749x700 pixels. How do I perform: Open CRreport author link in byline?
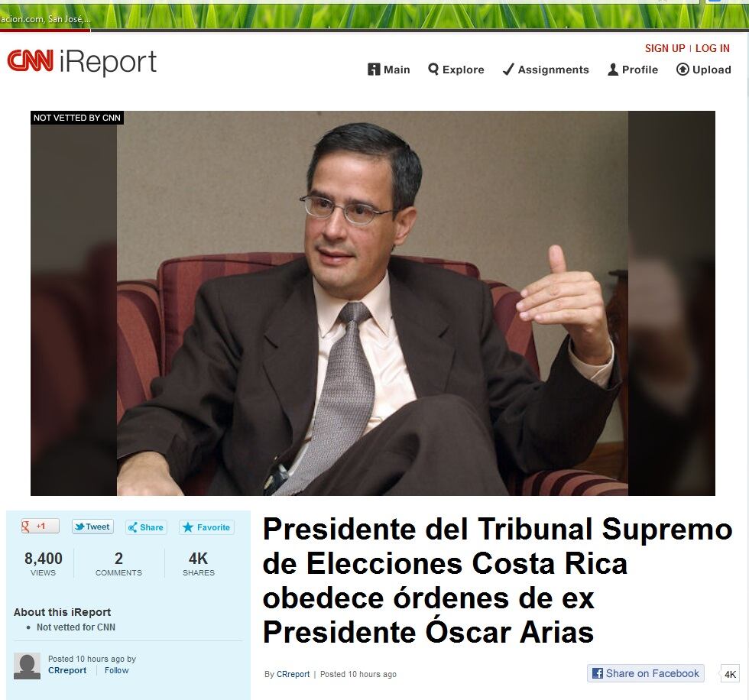tap(293, 674)
